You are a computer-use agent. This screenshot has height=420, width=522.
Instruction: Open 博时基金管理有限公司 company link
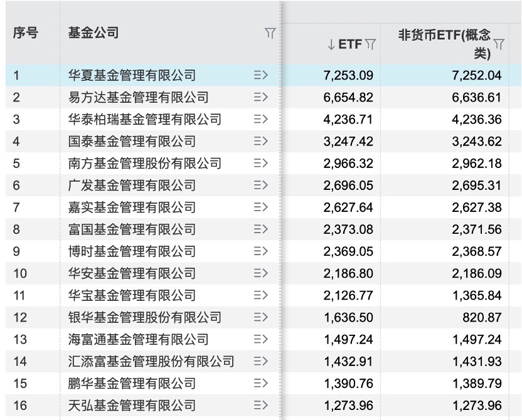[132, 251]
